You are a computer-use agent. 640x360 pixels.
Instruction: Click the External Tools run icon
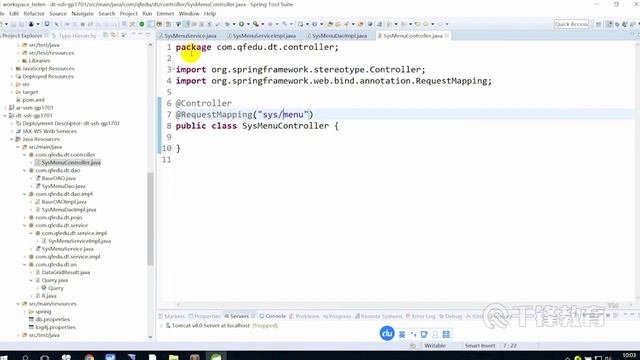click(x=256, y=24)
